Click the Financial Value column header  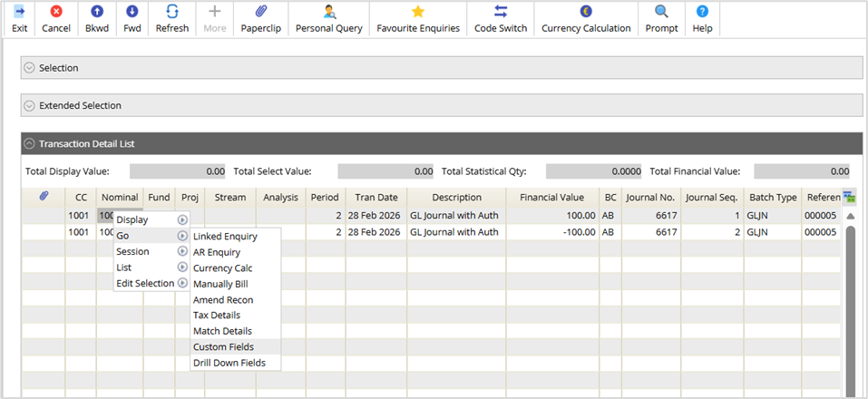click(552, 197)
